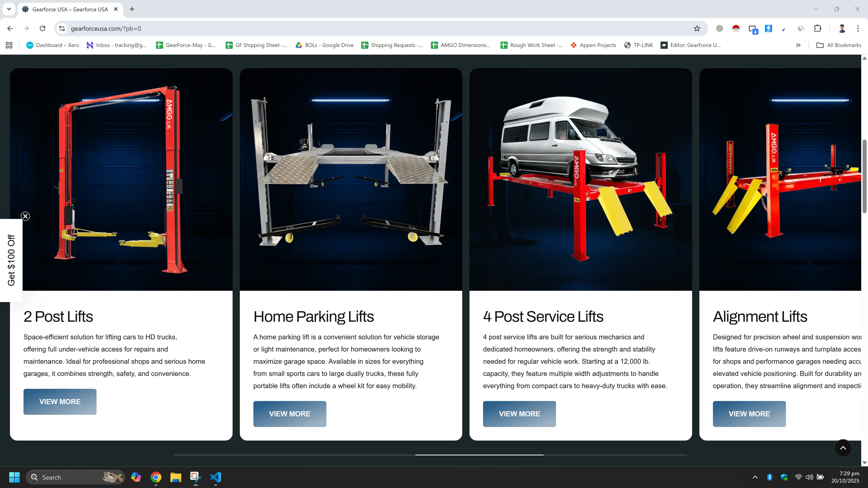Open the Chrome profile avatar
Viewport: 868px width, 488px height.
tap(842, 29)
